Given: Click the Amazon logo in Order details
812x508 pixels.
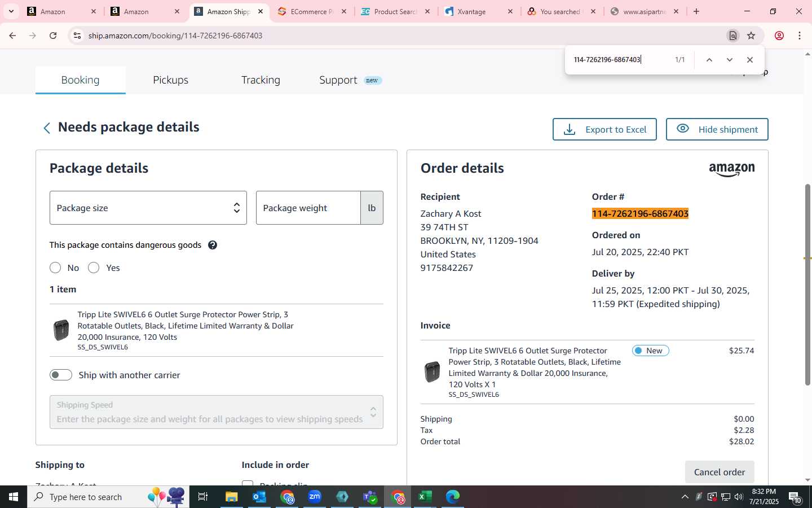Looking at the screenshot, I should (731, 169).
